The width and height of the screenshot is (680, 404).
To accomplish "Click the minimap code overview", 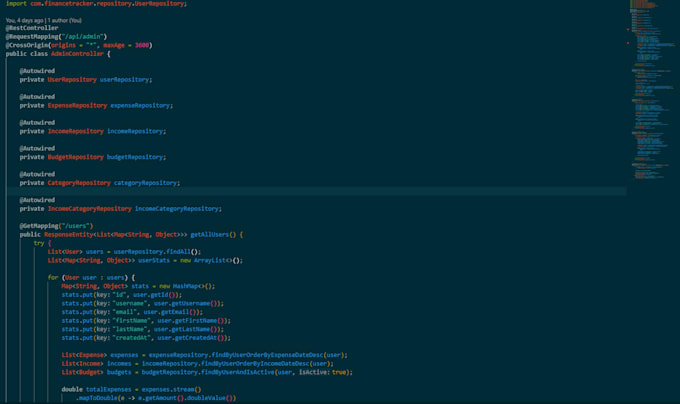I will click(653, 89).
